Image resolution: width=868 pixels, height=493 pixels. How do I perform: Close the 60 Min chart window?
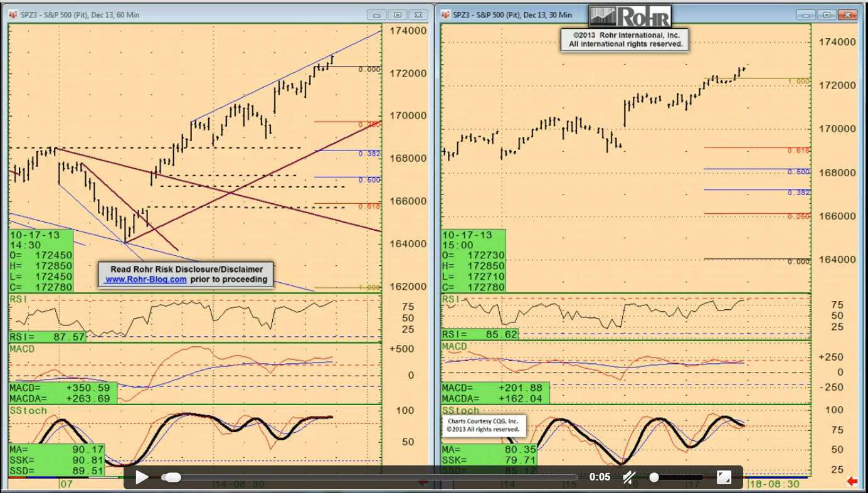(418, 14)
